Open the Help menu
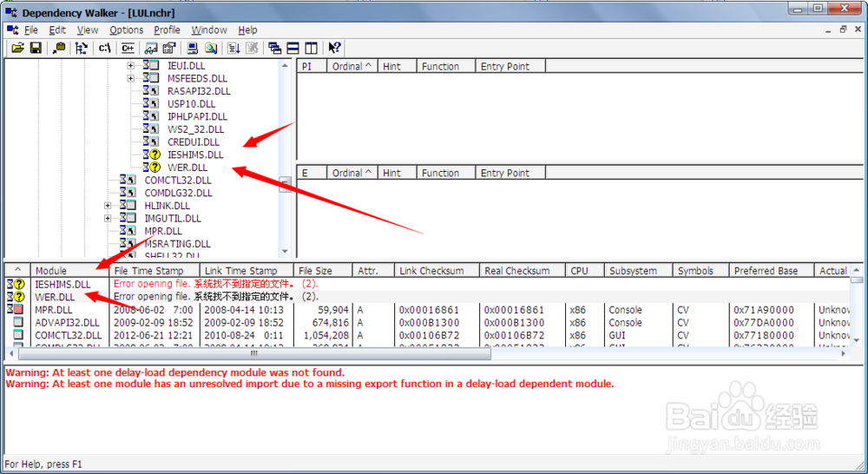Image resolution: width=868 pixels, height=474 pixels. pyautogui.click(x=247, y=30)
